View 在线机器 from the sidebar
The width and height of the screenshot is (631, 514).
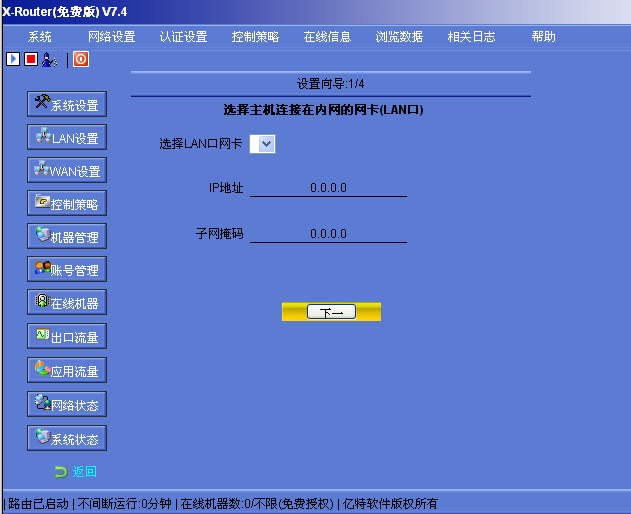click(67, 302)
